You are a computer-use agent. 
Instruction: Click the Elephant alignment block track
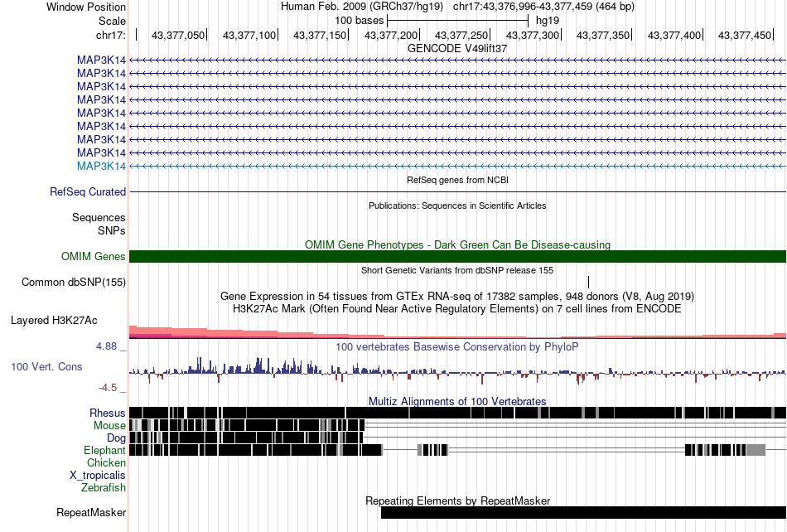[457, 450]
